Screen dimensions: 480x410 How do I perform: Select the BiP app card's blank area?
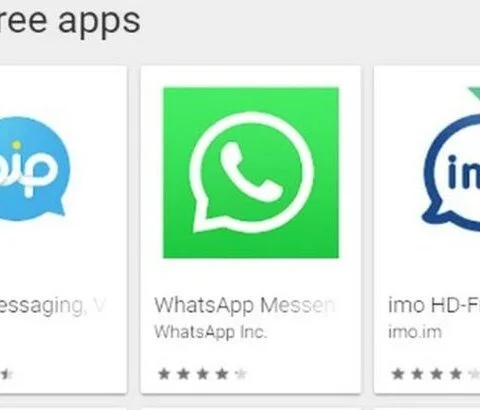pos(63,260)
